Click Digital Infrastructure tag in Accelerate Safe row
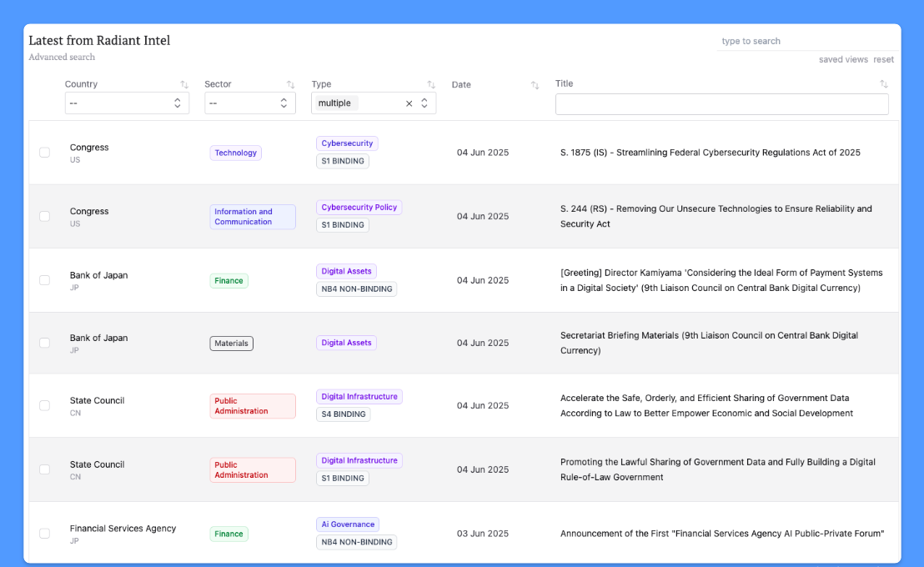The width and height of the screenshot is (924, 567). [359, 397]
